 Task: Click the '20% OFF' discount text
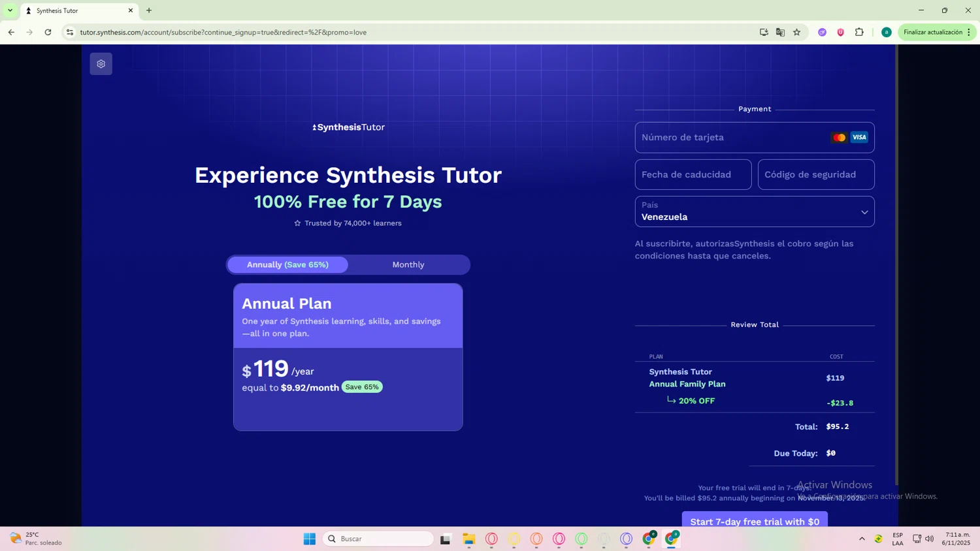click(x=696, y=401)
